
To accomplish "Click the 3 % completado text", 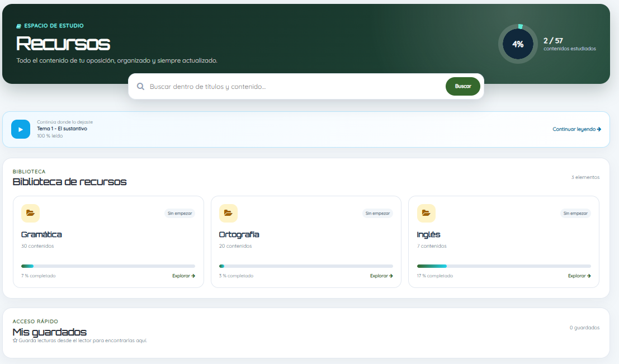I will pos(236,276).
